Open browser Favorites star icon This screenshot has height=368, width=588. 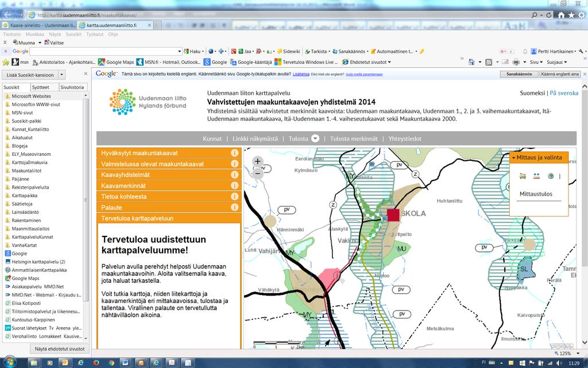tap(571, 15)
